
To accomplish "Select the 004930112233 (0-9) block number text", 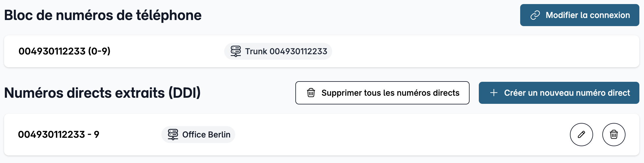I will point(65,51).
